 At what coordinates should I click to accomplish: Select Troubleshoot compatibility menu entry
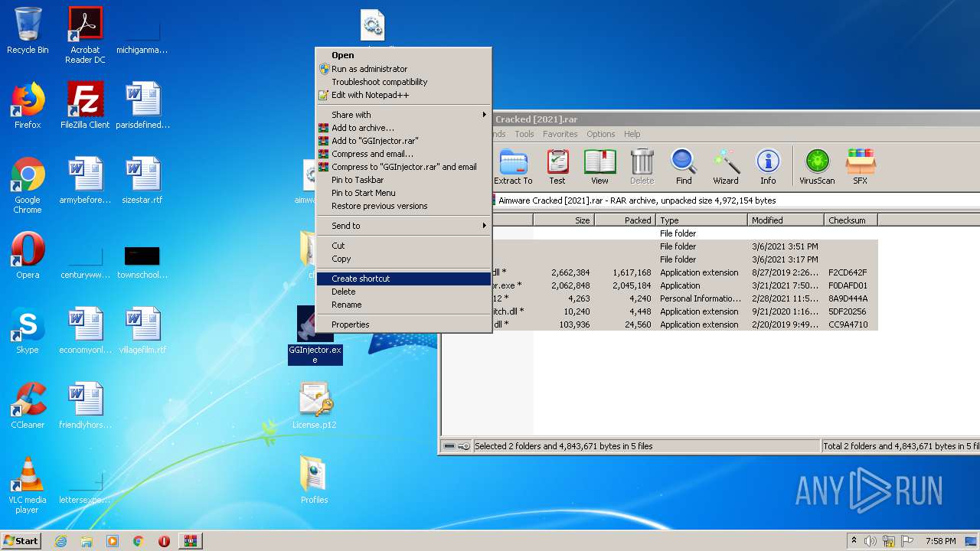(403, 82)
